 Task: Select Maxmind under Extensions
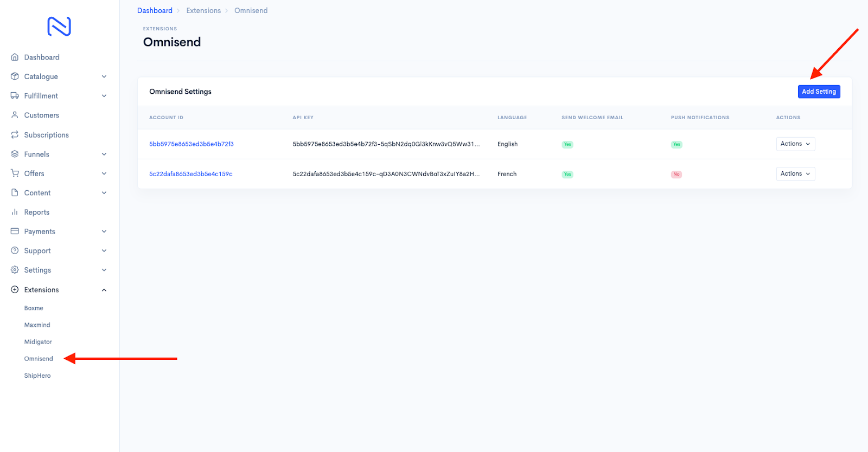point(37,325)
